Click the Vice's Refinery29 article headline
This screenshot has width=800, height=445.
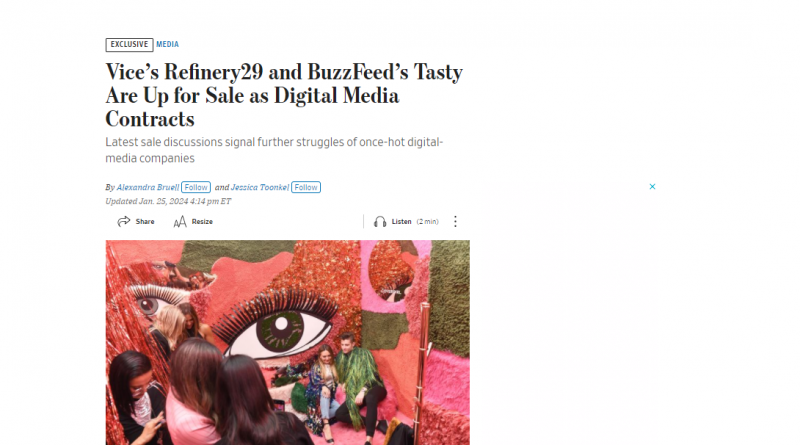pyautogui.click(x=284, y=95)
